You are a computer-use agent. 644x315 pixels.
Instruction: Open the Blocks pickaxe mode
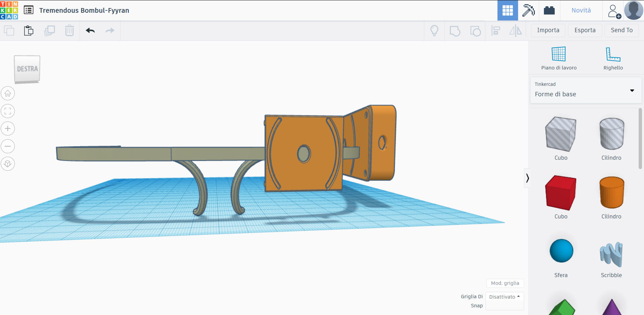click(528, 10)
